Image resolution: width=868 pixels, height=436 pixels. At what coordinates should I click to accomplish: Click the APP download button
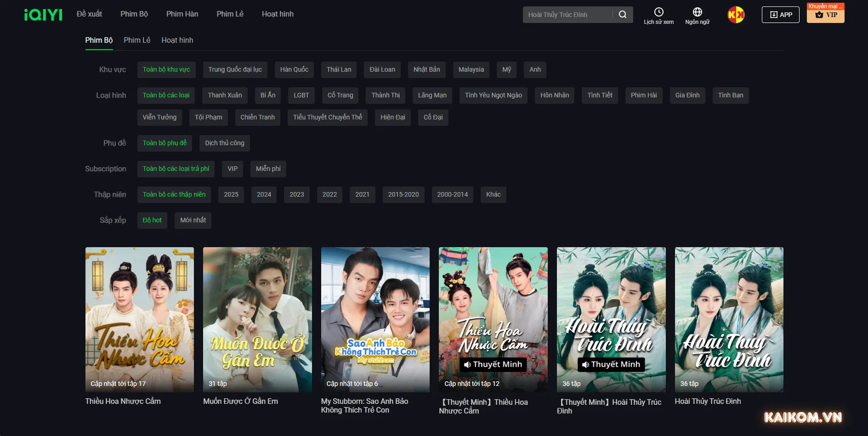(780, 15)
